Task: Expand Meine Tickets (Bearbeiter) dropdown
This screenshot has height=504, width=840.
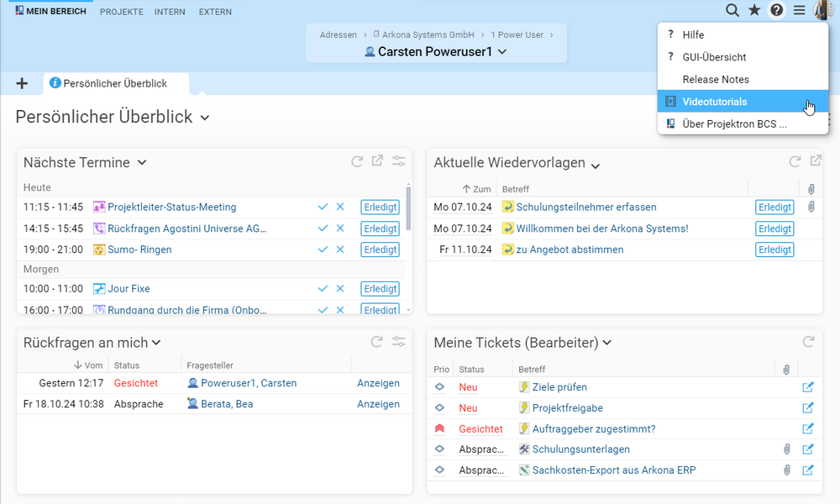Action: [x=607, y=343]
